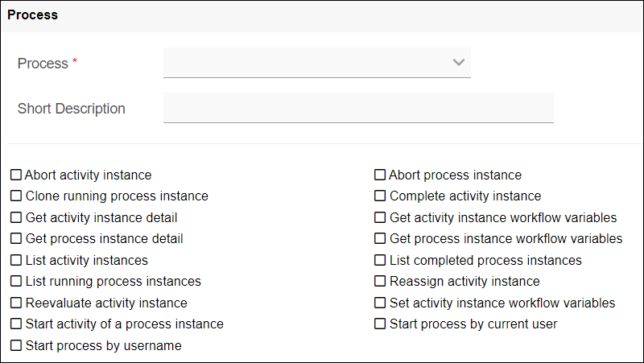Tick Start activity of a process instance
The width and height of the screenshot is (644, 363).
[16, 324]
